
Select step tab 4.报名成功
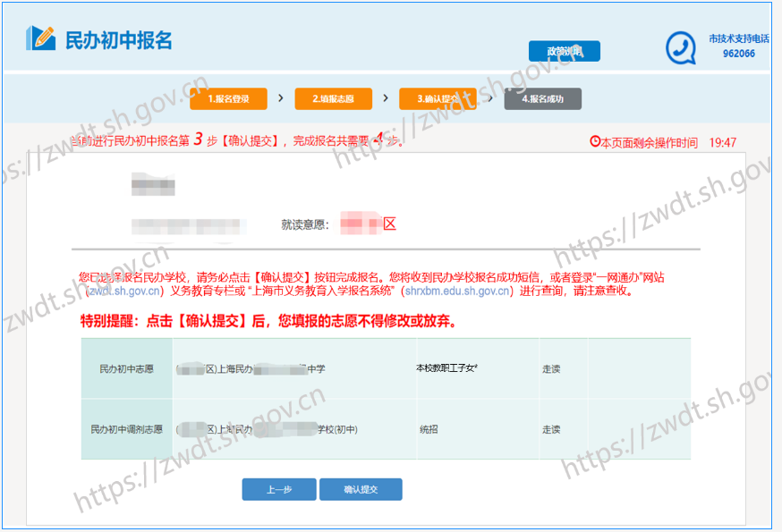542,98
